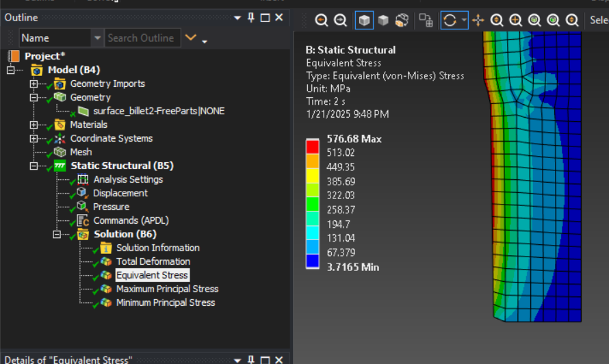609x364 pixels.
Task: Click the "Time: 2 s" label text
Action: click(x=326, y=101)
